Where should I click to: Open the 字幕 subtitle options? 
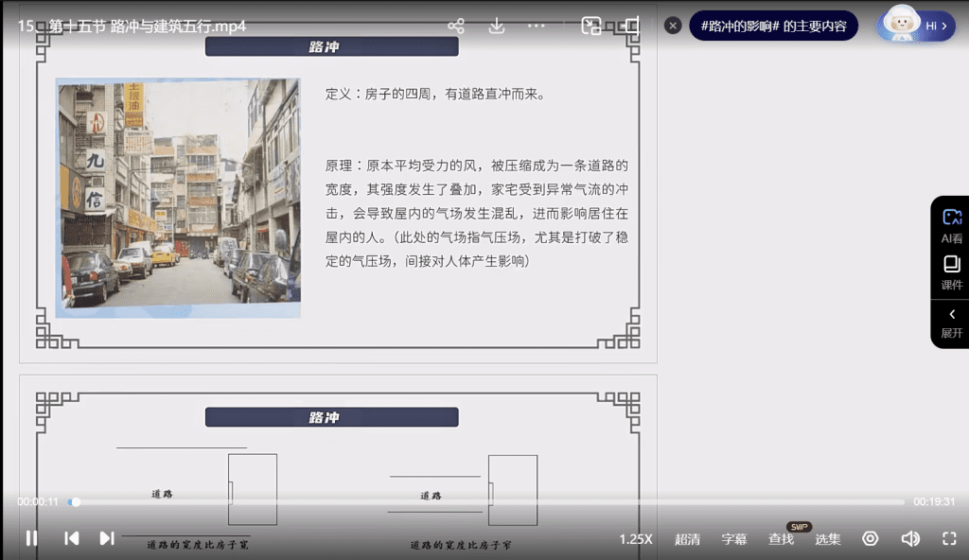[x=734, y=539]
